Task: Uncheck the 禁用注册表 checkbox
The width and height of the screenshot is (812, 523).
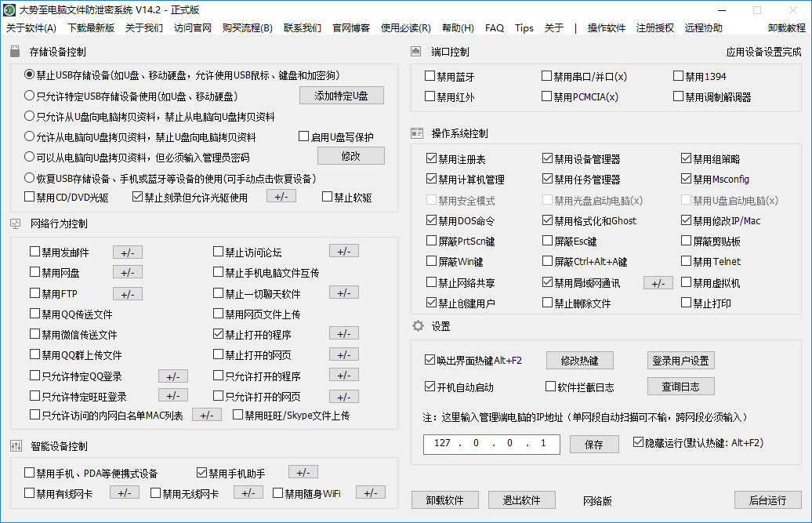Action: (431, 157)
